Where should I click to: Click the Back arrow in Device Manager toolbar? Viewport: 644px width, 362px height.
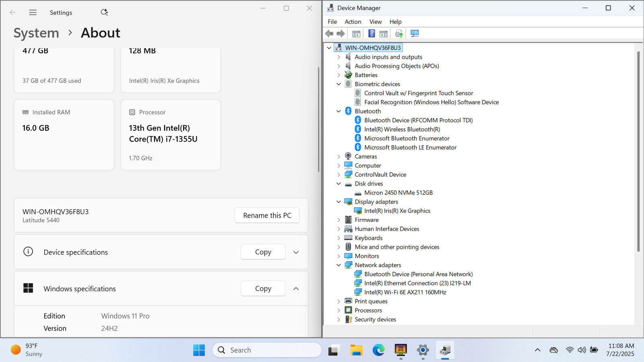[x=329, y=33]
